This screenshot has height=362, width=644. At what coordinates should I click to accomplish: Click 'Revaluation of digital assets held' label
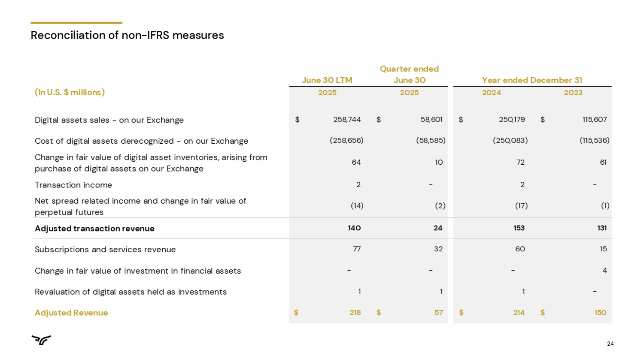pyautogui.click(x=131, y=292)
